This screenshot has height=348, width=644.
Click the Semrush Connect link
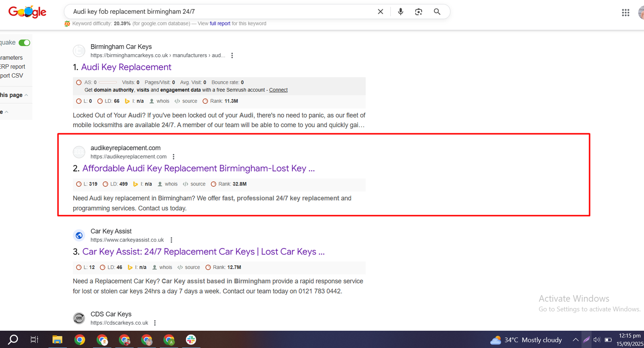point(278,90)
